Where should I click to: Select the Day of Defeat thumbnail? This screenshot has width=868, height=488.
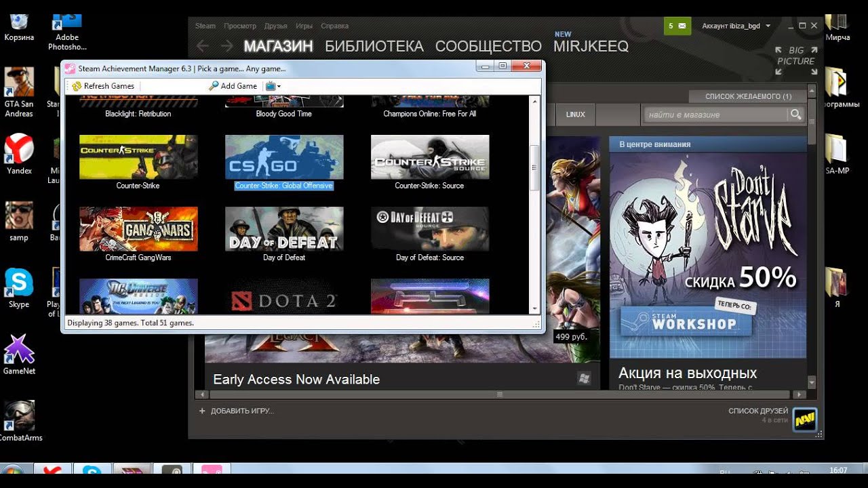284,229
